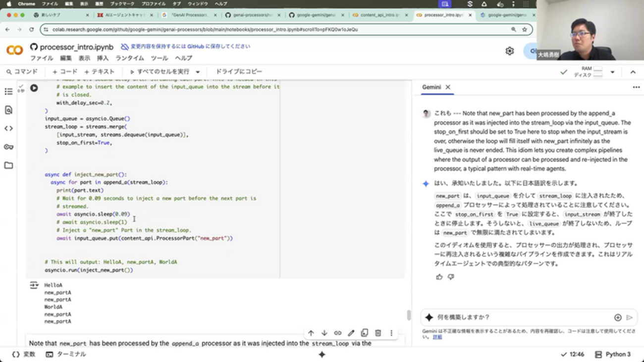Delete cell with trash icon
Viewport: 644px width, 362px height.
coord(378,333)
